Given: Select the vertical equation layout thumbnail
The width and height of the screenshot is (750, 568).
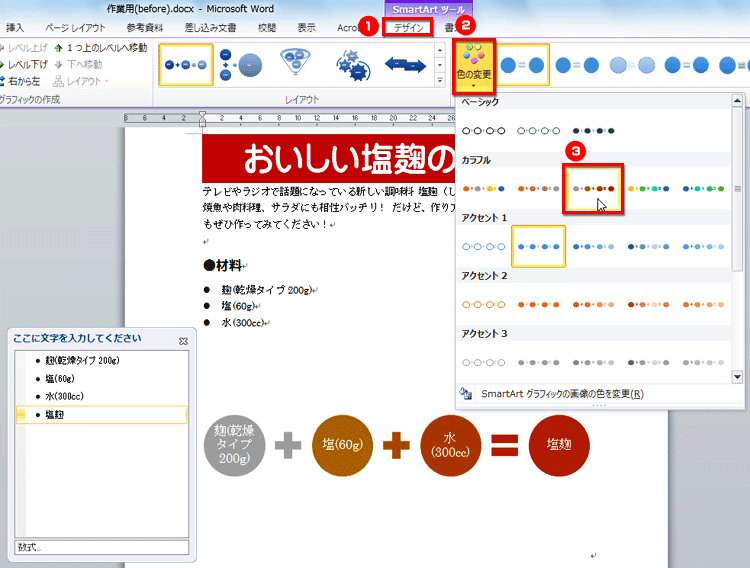Looking at the screenshot, I should (241, 65).
